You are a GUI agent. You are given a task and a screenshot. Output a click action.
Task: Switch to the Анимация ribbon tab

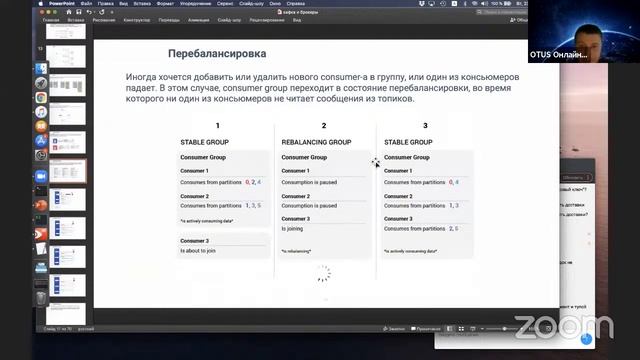[199, 20]
